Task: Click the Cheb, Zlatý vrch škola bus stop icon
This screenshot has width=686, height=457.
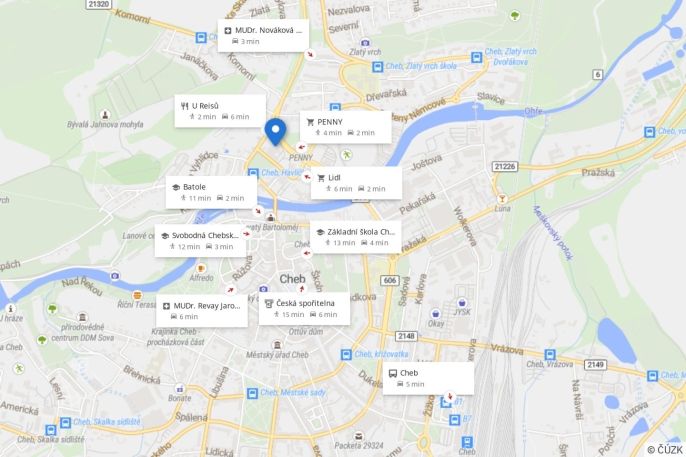Action: 378,67
